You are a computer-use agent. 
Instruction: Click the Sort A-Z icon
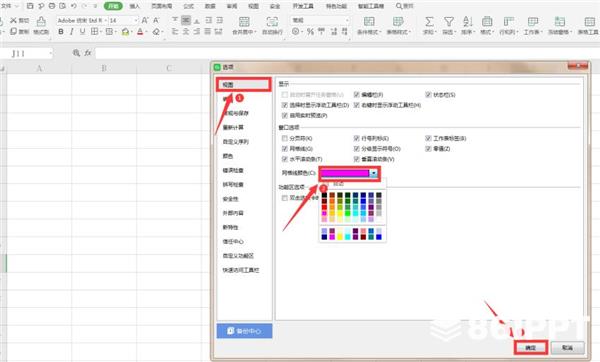click(x=467, y=21)
